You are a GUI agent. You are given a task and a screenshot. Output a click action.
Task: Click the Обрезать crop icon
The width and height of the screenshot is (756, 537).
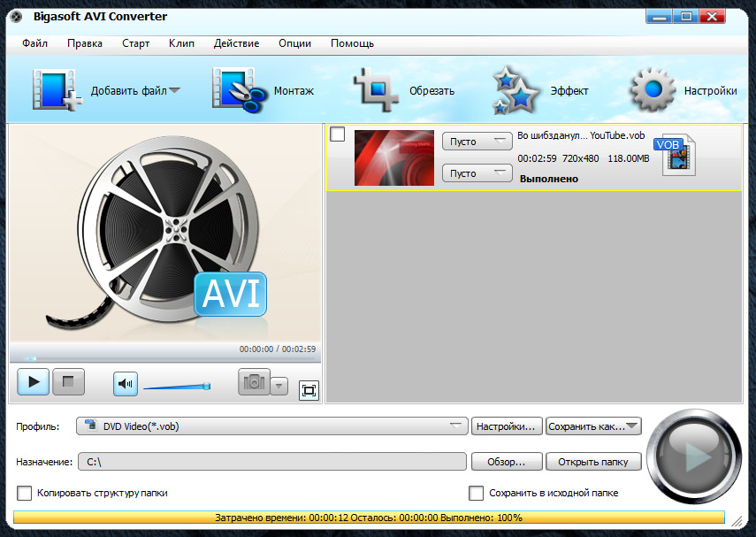pyautogui.click(x=376, y=90)
